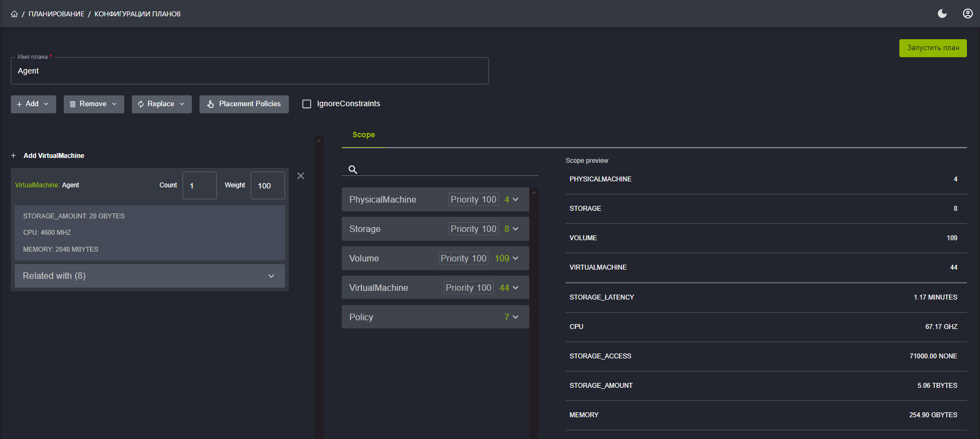This screenshot has width=980, height=439.
Task: Click the 5.06 TBYTES value
Action: 937,386
